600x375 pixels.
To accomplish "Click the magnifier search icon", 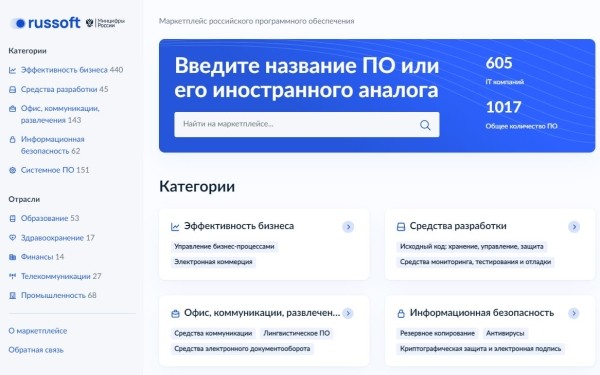I will (425, 125).
